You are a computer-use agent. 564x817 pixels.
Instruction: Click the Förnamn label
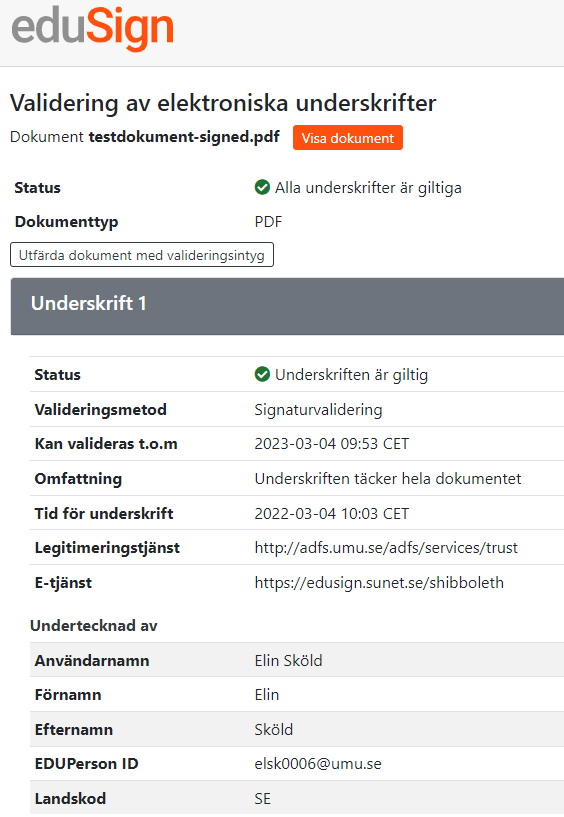click(x=68, y=695)
